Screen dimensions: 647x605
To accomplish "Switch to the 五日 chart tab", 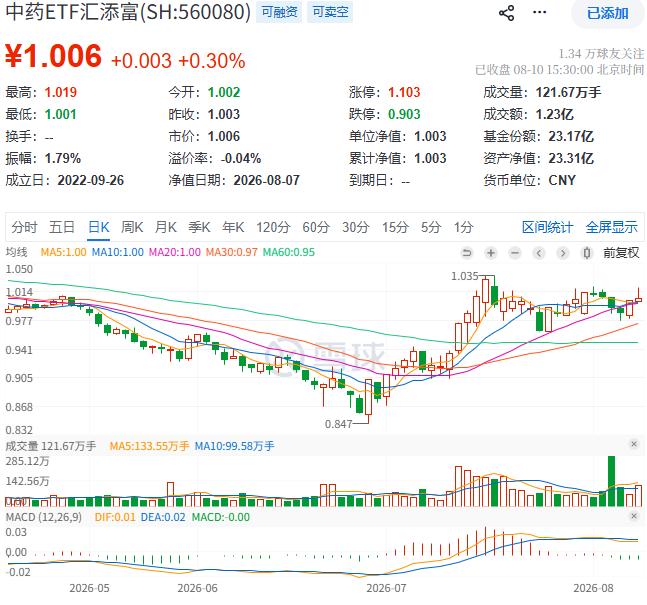I will pyautogui.click(x=62, y=227).
